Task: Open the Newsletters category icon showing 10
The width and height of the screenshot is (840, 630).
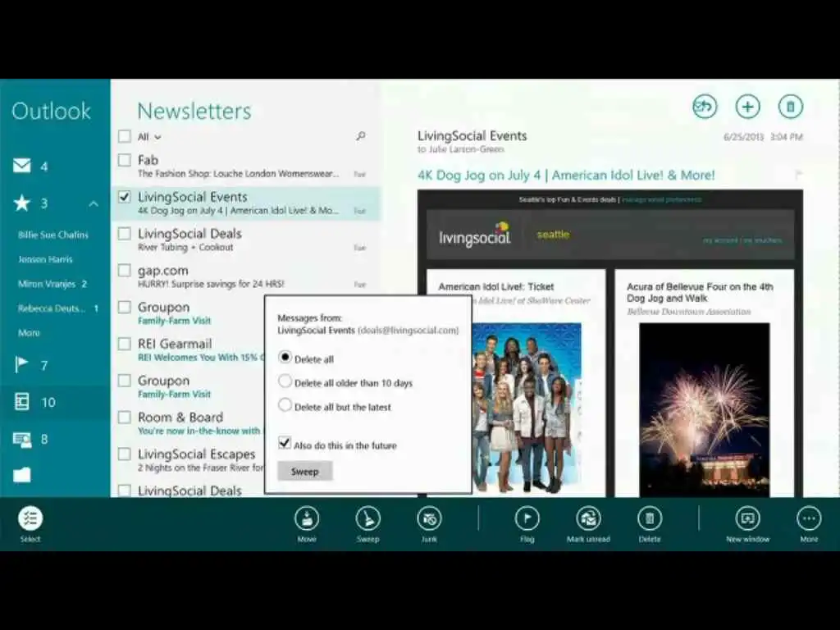Action: pos(22,402)
